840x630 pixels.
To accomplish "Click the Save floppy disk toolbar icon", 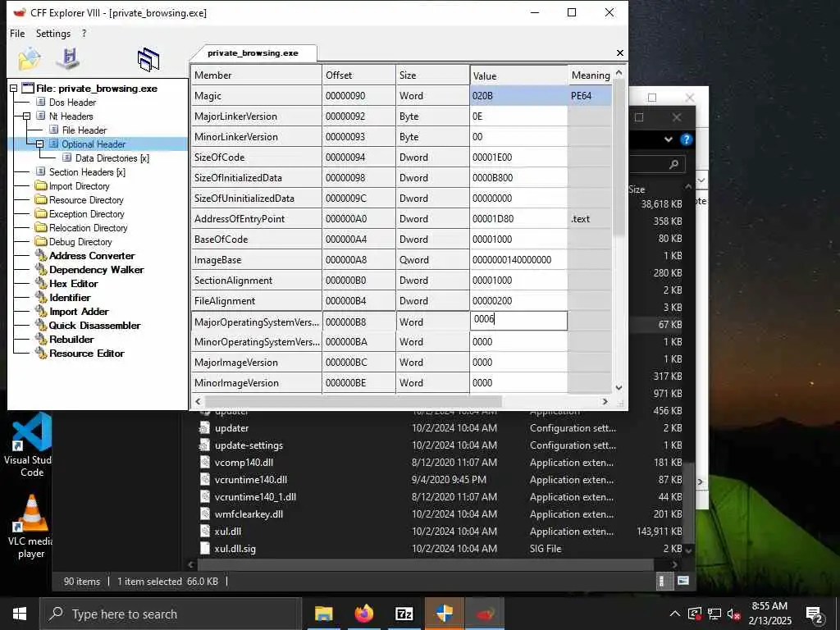I will pyautogui.click(x=69, y=59).
